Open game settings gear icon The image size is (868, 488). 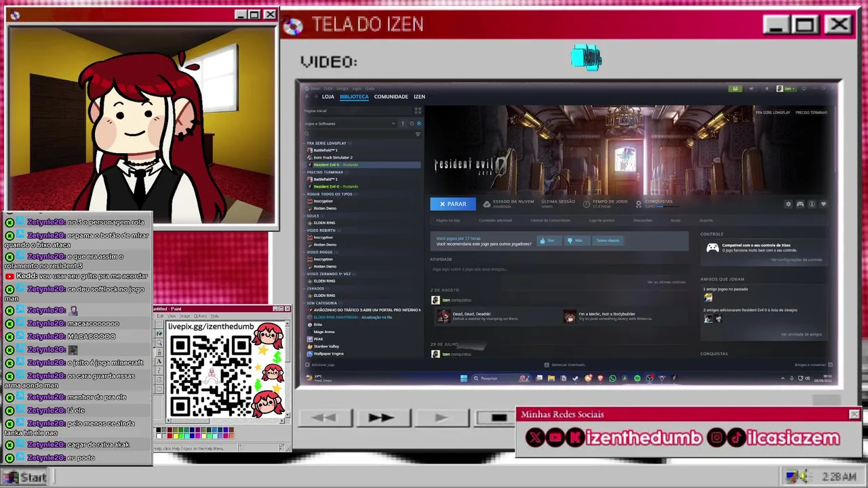tap(788, 204)
